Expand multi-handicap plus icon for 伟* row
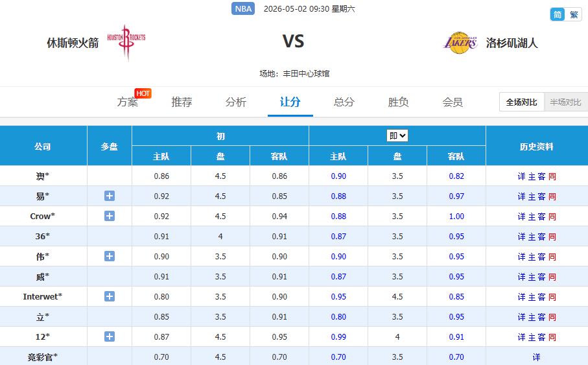588x365 pixels. (110, 256)
